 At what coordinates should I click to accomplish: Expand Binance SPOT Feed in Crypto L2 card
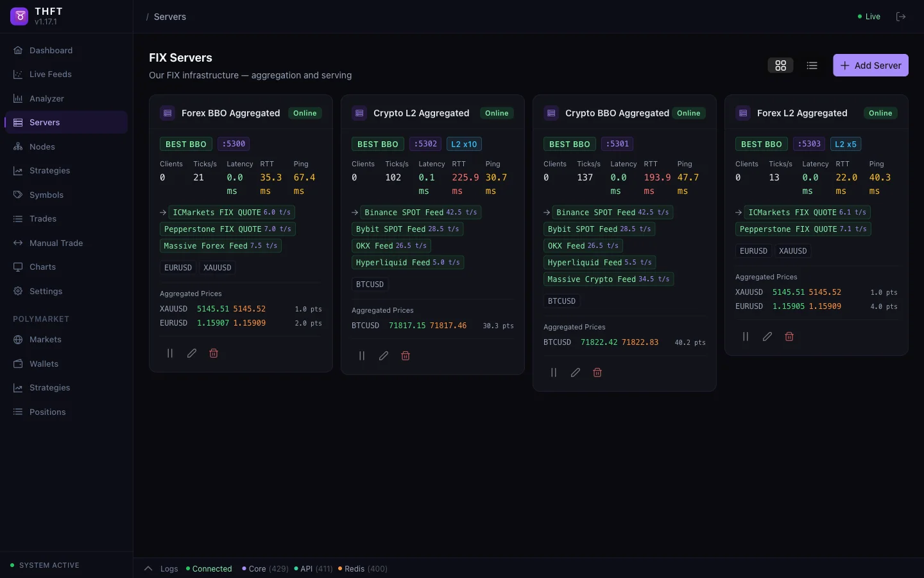tap(355, 213)
